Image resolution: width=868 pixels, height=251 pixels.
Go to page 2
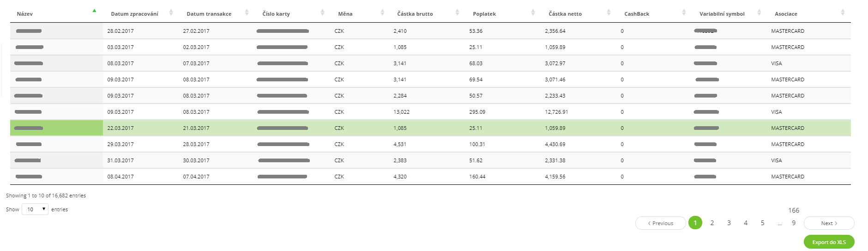tap(712, 223)
